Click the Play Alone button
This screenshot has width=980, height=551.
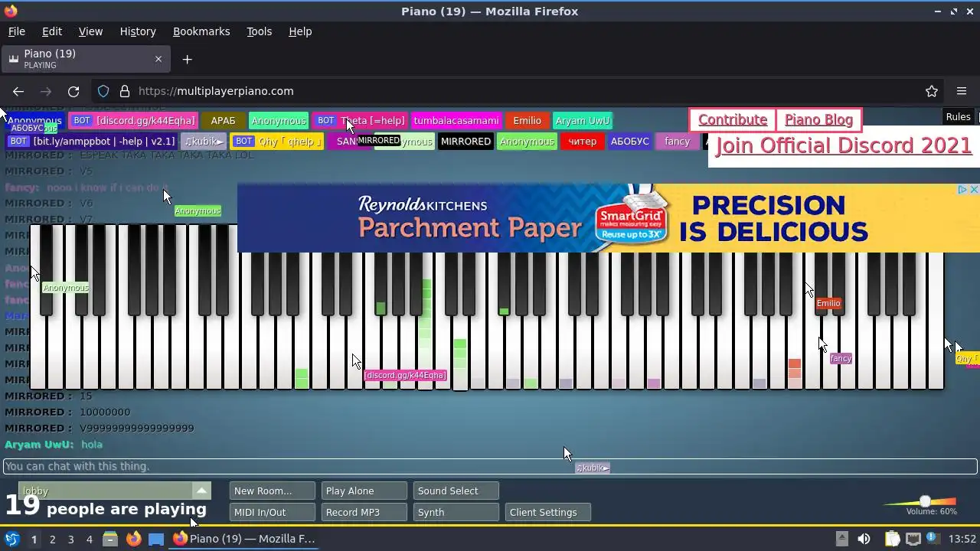(364, 491)
